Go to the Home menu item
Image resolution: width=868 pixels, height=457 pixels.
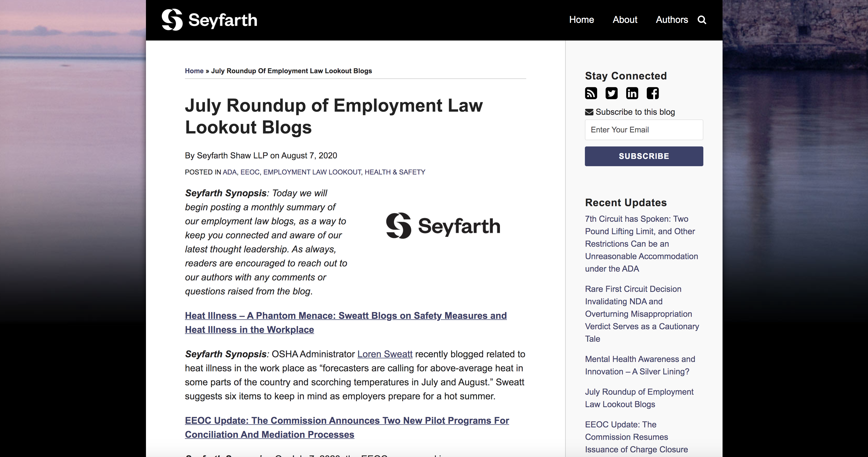coord(582,20)
